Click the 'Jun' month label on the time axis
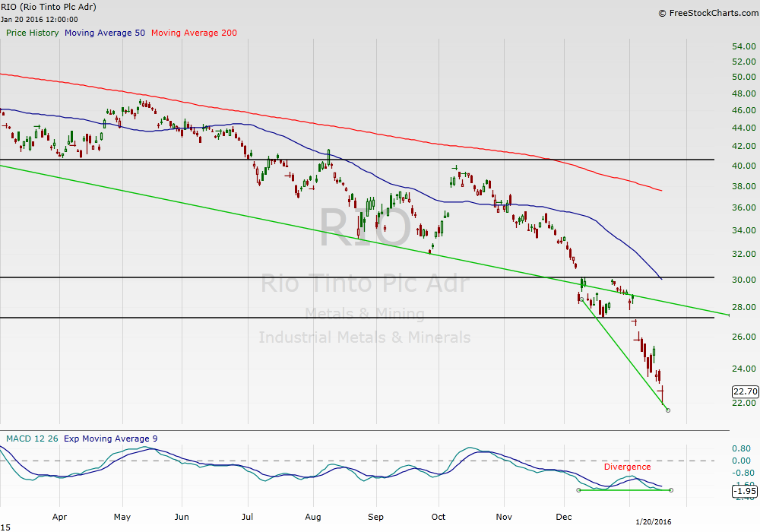 pos(182,517)
